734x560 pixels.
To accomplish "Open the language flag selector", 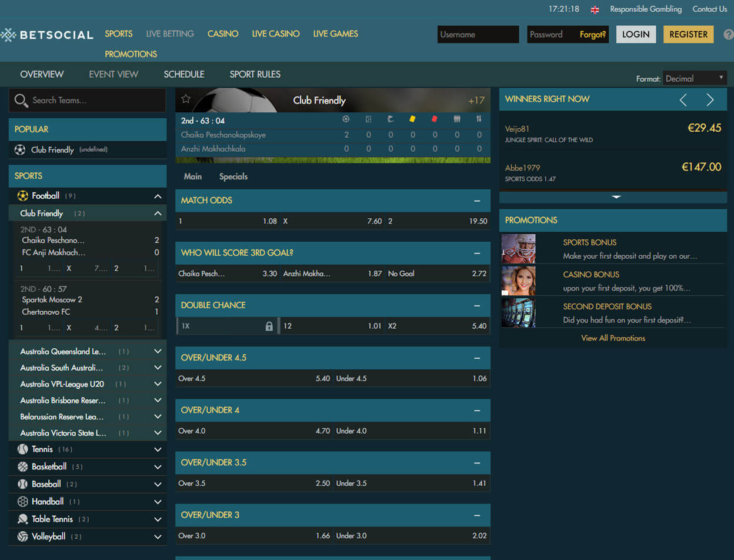I will pyautogui.click(x=595, y=9).
